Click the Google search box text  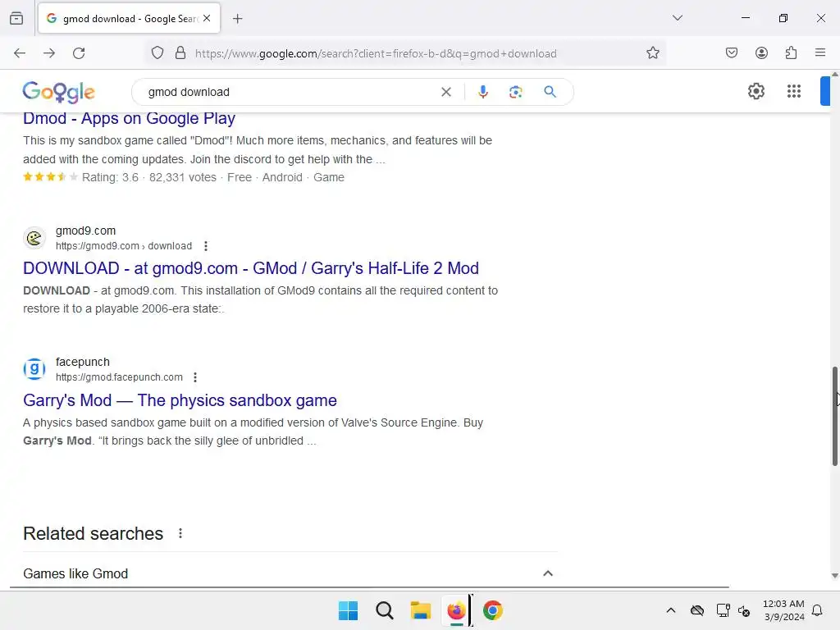[189, 92]
